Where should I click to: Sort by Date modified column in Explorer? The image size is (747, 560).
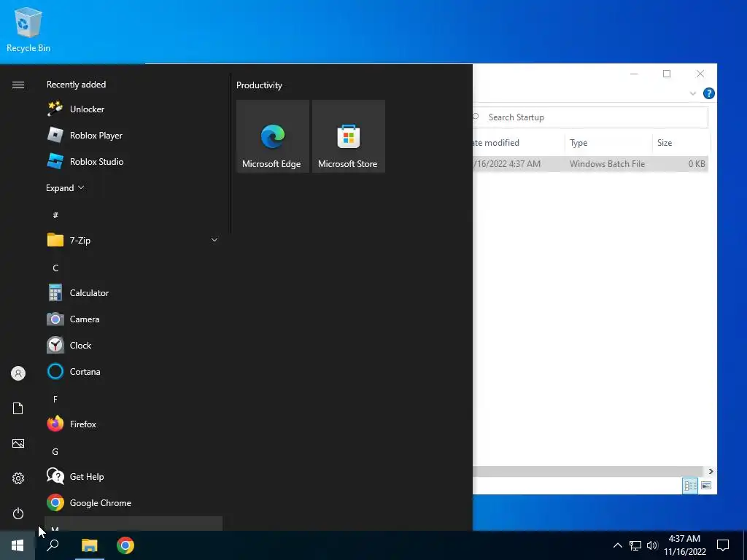coord(519,143)
